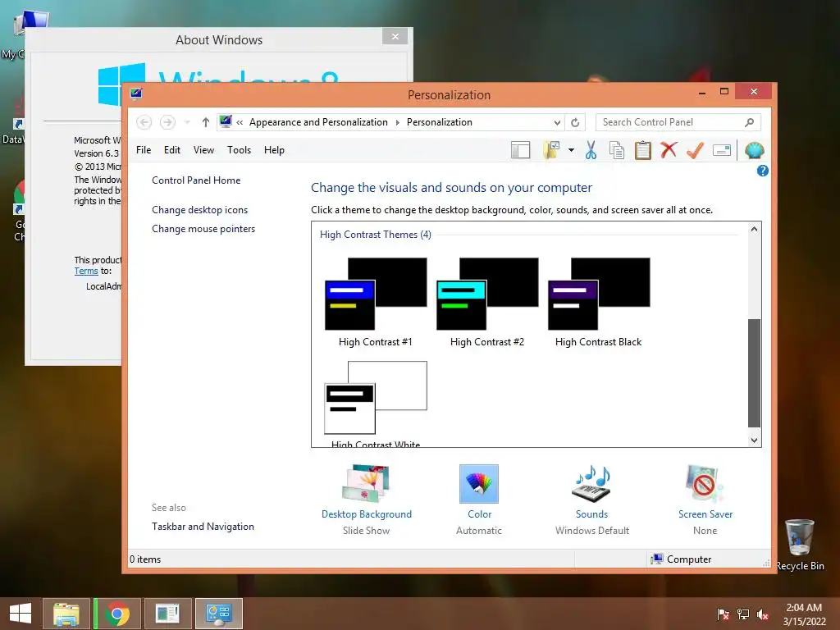
Task: Open Taskbar and Navigation link
Action: click(203, 527)
